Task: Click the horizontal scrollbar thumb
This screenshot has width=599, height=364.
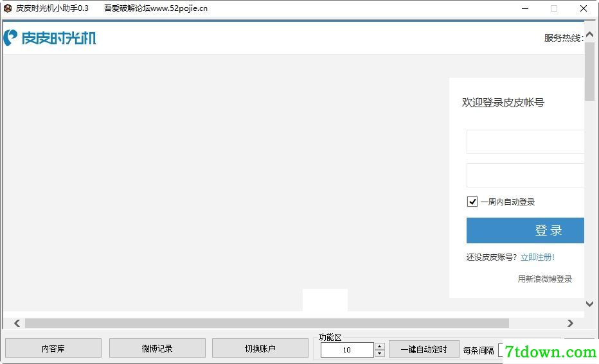Action: pyautogui.click(x=267, y=323)
